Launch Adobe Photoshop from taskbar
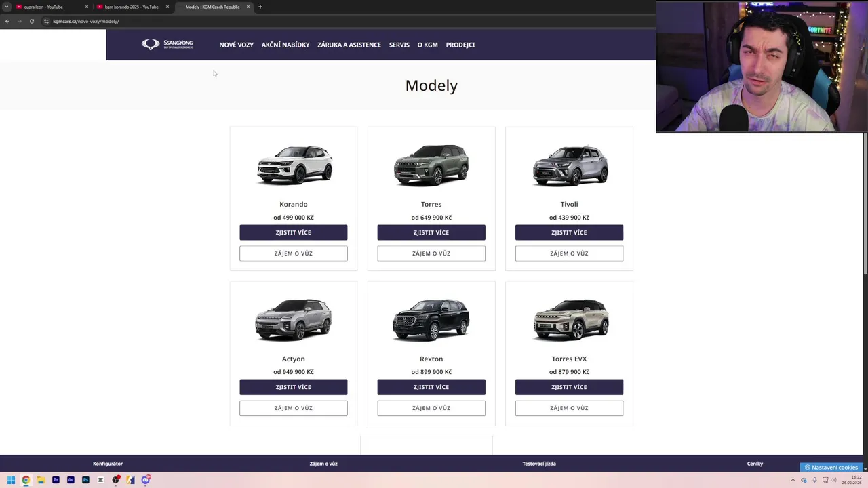The height and width of the screenshot is (488, 868). pyautogui.click(x=85, y=480)
